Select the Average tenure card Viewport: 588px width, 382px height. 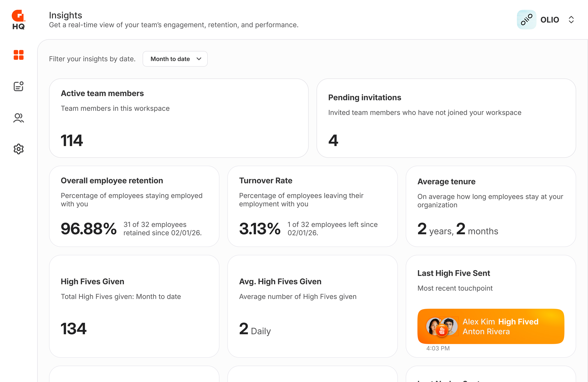click(491, 206)
